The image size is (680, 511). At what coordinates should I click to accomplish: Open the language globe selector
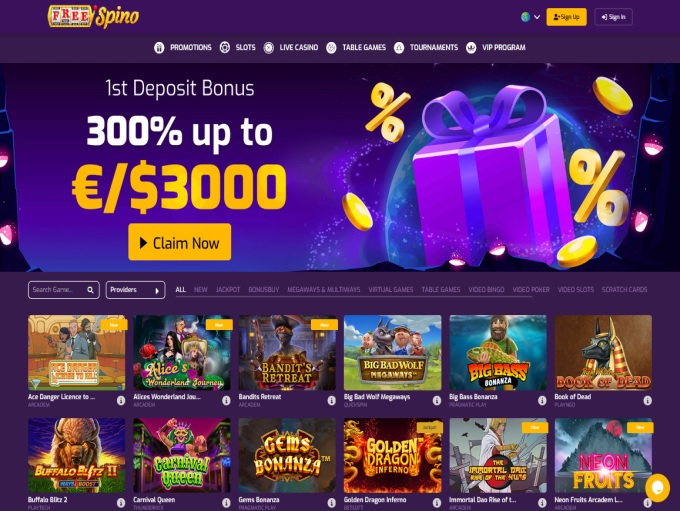point(530,17)
